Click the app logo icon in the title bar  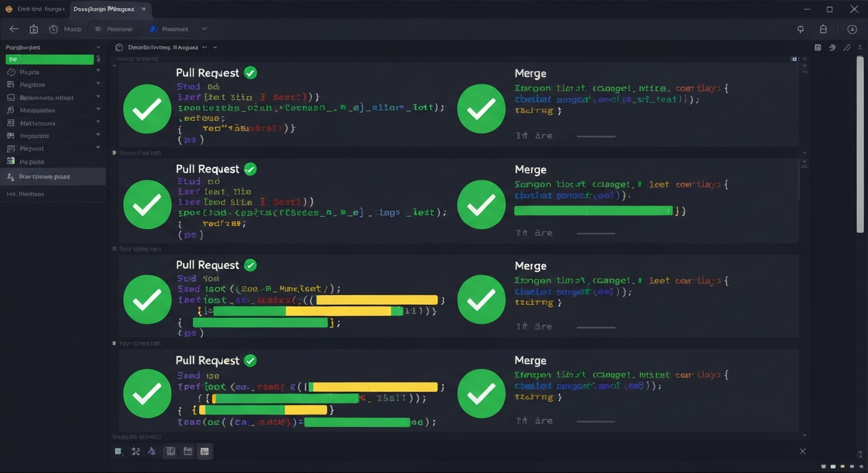point(9,9)
